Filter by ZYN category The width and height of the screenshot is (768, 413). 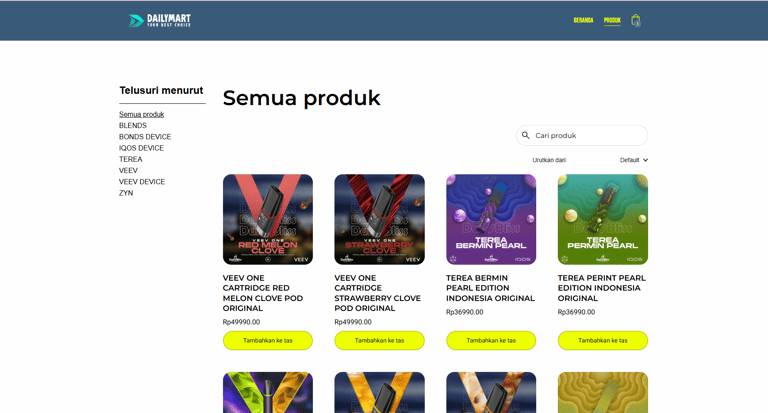(126, 193)
